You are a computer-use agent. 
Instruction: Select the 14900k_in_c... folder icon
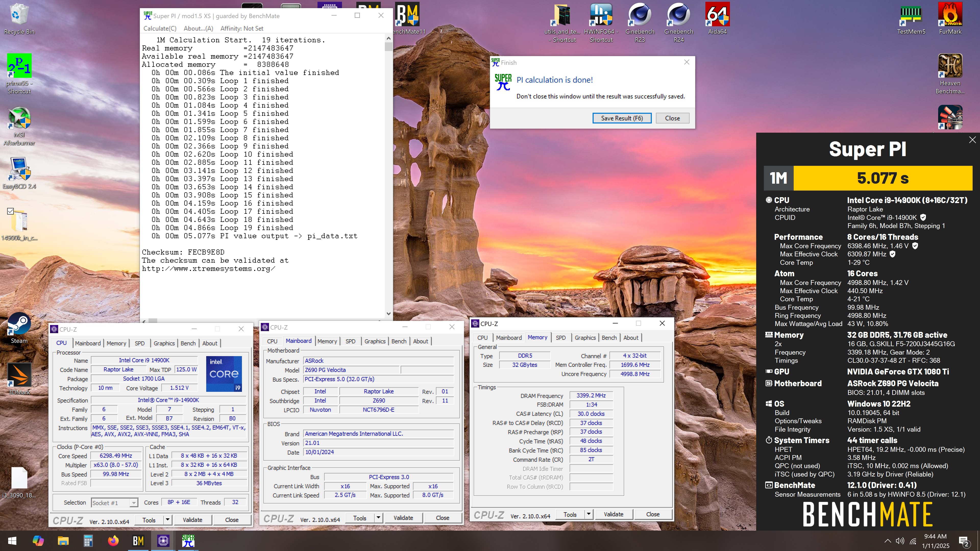point(19,224)
